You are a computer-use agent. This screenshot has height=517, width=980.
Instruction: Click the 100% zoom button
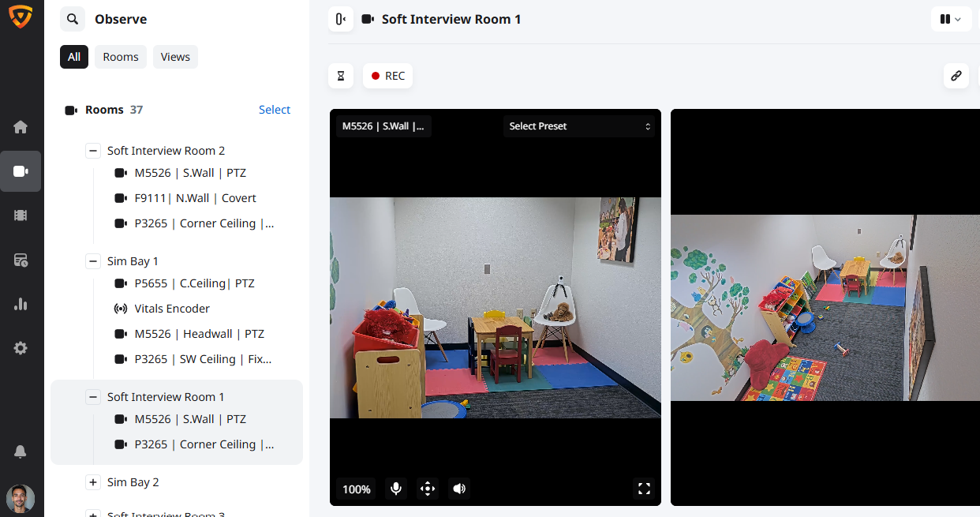coord(357,489)
